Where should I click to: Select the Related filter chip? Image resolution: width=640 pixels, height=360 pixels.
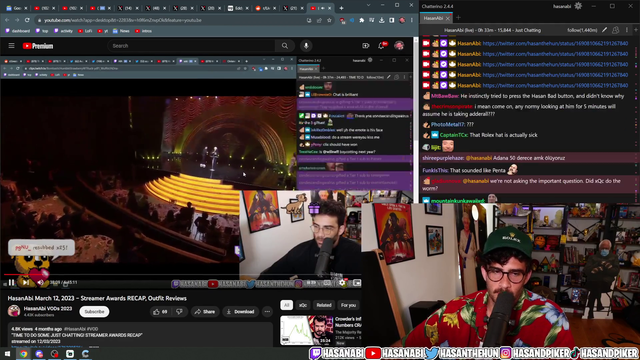324,305
